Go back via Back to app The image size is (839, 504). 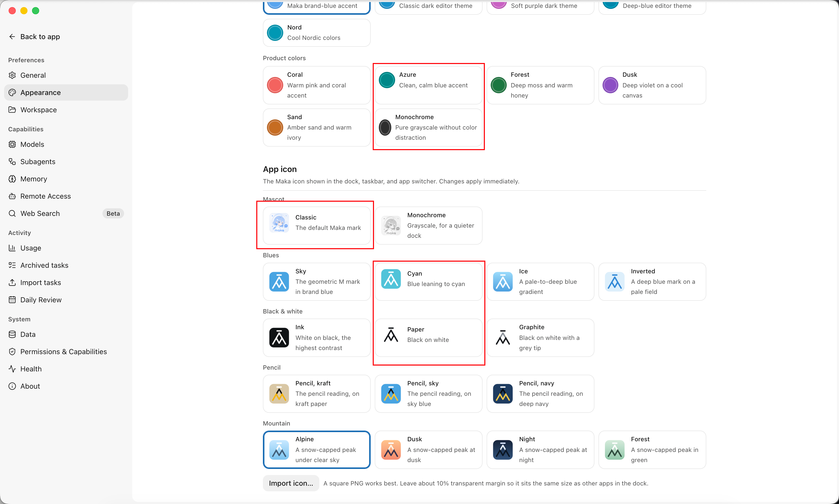[34, 37]
